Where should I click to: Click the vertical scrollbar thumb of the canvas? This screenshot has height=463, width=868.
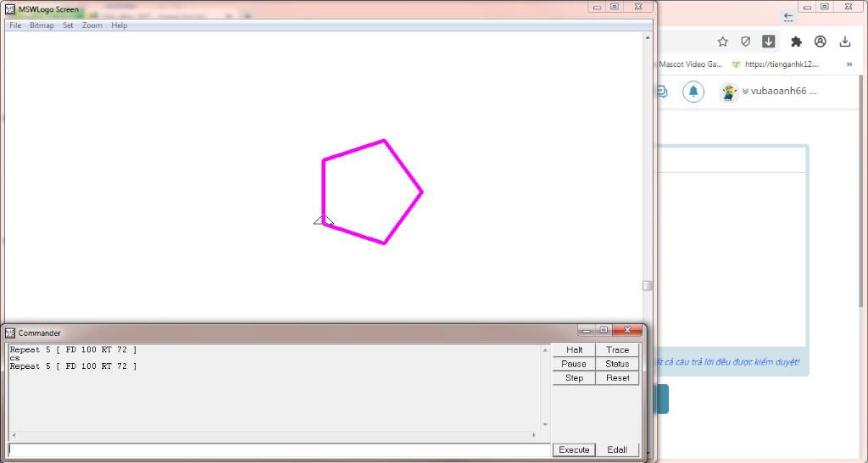tap(647, 286)
